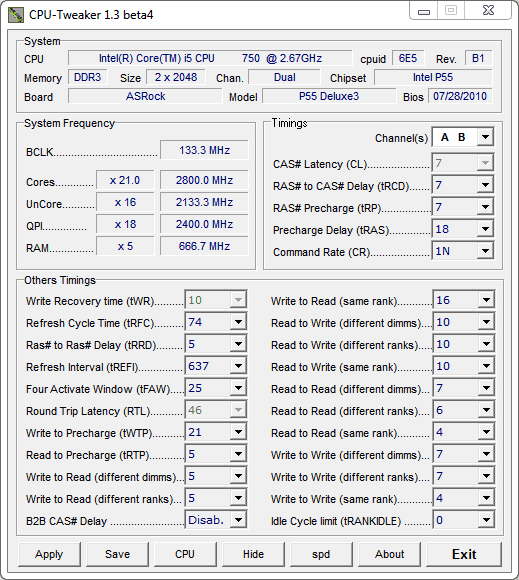Image resolution: width=519 pixels, height=580 pixels.
Task: Open the Precharge Delay (tRAS) dropdown
Action: click(463, 229)
